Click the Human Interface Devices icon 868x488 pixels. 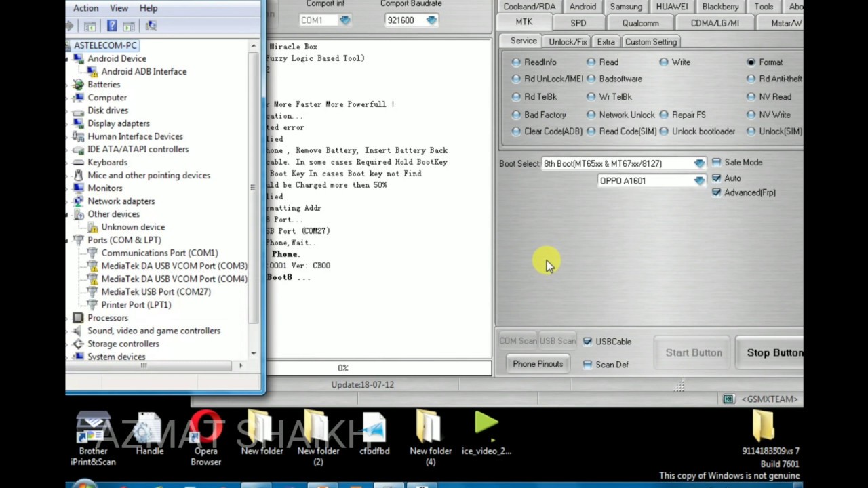tap(79, 136)
